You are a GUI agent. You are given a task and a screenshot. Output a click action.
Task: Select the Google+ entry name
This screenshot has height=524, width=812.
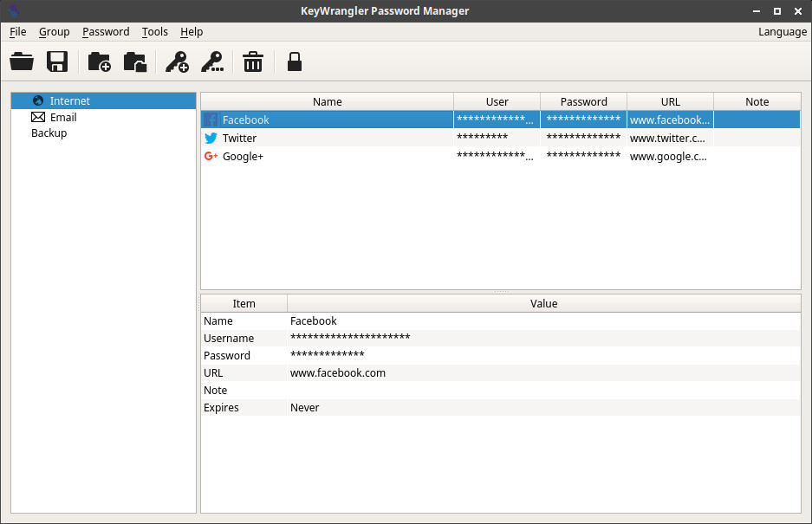(x=243, y=157)
